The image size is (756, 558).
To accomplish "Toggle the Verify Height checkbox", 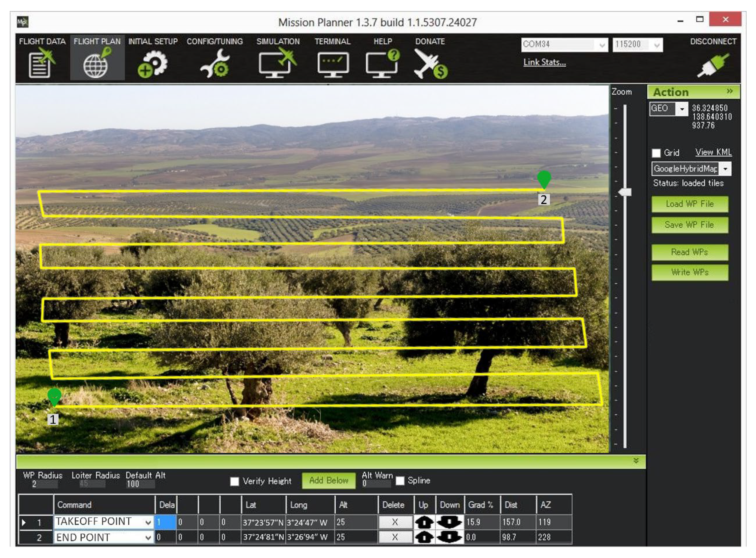I will click(234, 481).
